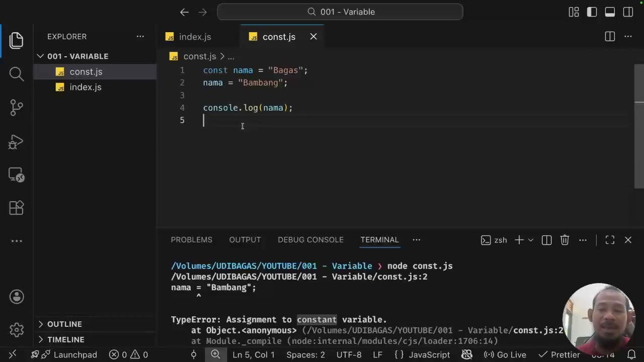The height and width of the screenshot is (362, 644).
Task: Open remote window status button
Action: pyautogui.click(x=13, y=354)
